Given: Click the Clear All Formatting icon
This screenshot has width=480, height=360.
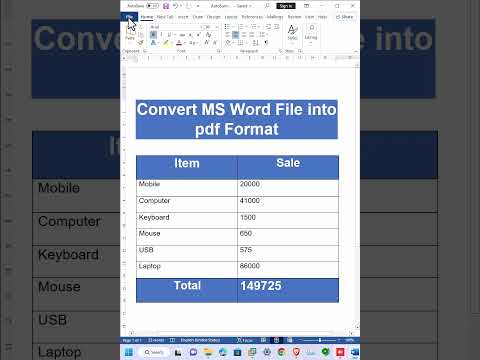Looking at the screenshot, I should [x=209, y=35].
